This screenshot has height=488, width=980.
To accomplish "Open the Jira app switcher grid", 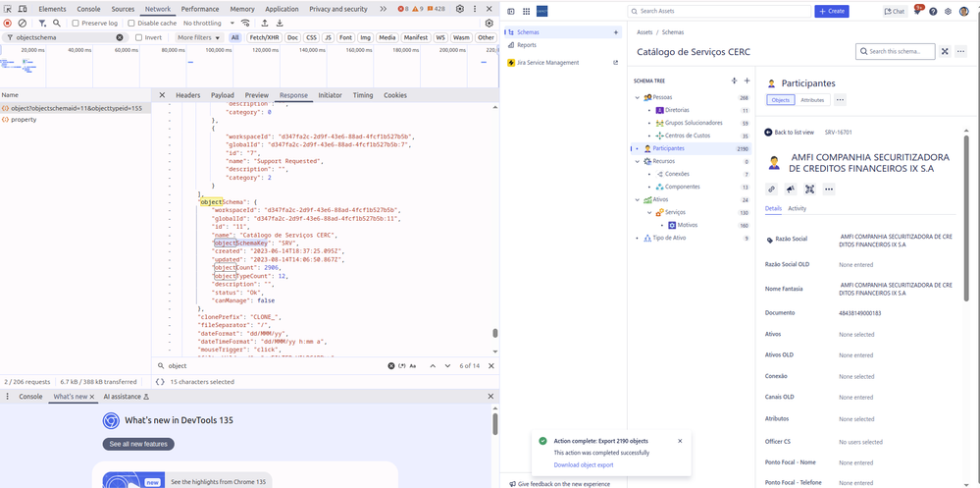I will coord(525,12).
